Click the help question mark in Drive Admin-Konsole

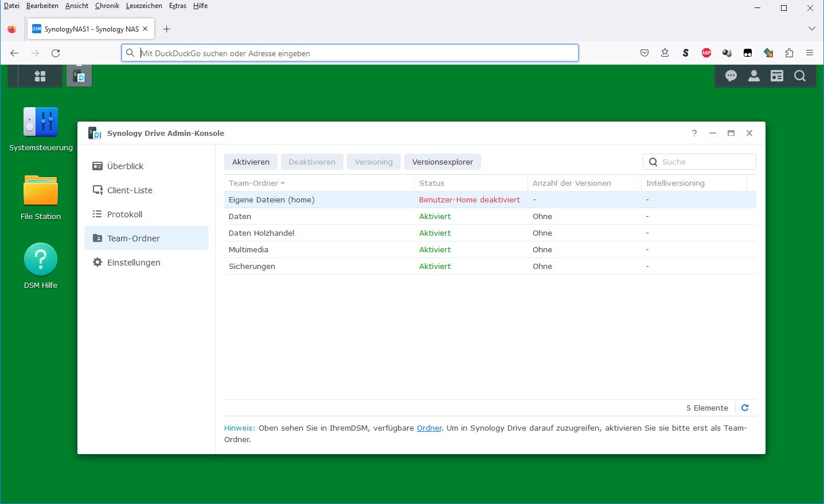[x=694, y=133]
